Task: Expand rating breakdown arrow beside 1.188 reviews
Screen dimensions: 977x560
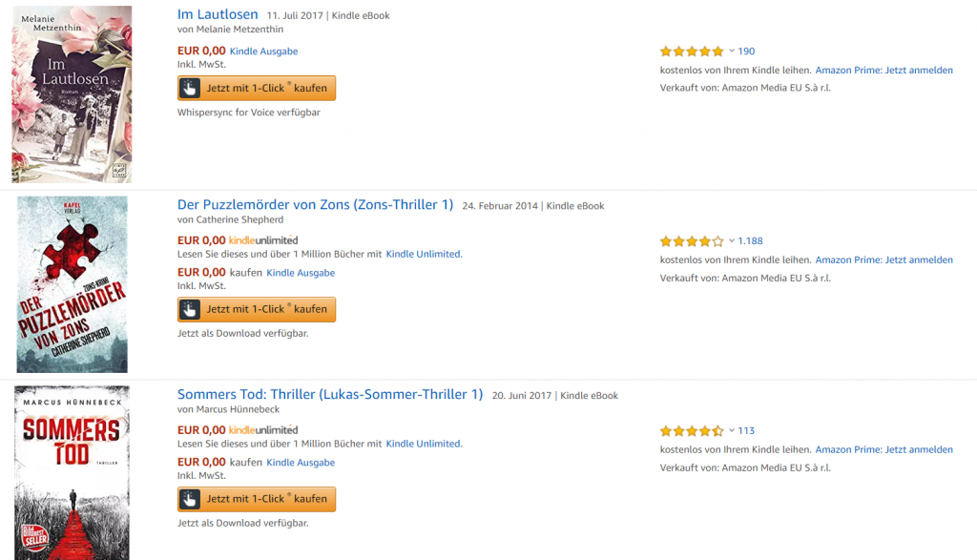Action: pos(732,240)
